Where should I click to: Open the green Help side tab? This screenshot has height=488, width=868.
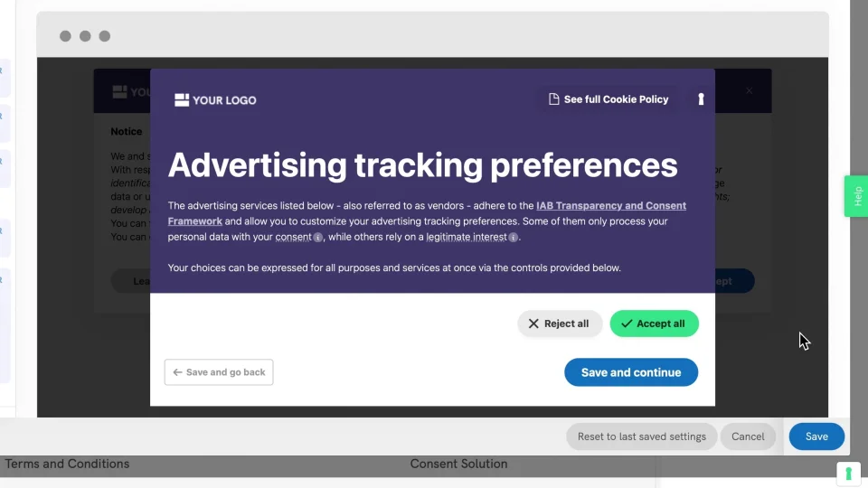coord(856,195)
